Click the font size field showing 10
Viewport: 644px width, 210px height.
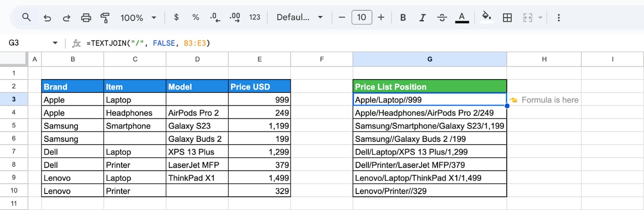click(362, 17)
